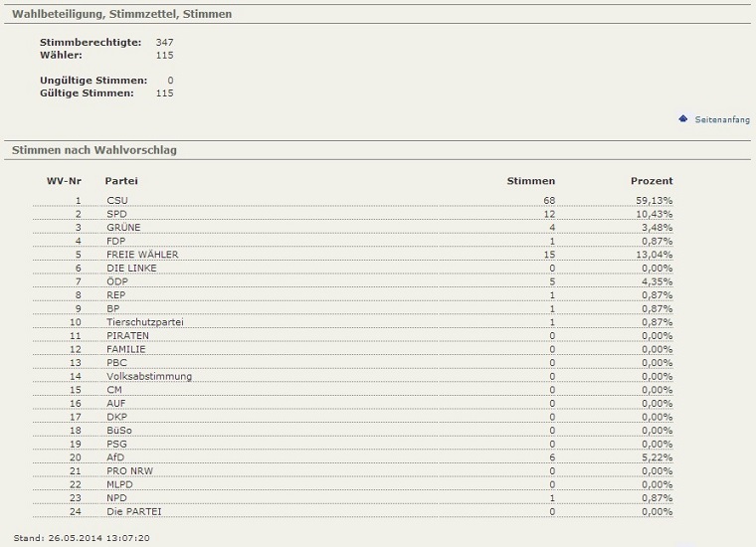Click the Stand 26.05.2014 timestamp
Viewport: 756px width, 547px height.
tap(82, 538)
